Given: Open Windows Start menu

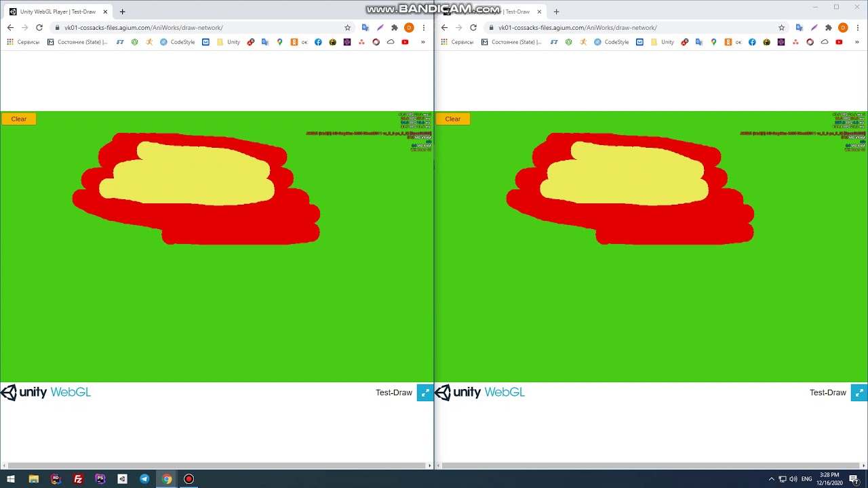Looking at the screenshot, I should point(11,479).
